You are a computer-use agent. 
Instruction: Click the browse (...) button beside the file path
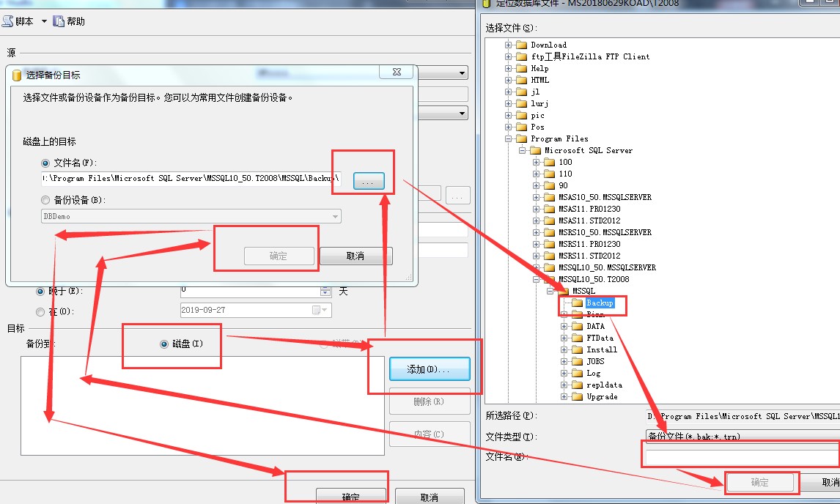click(x=369, y=181)
